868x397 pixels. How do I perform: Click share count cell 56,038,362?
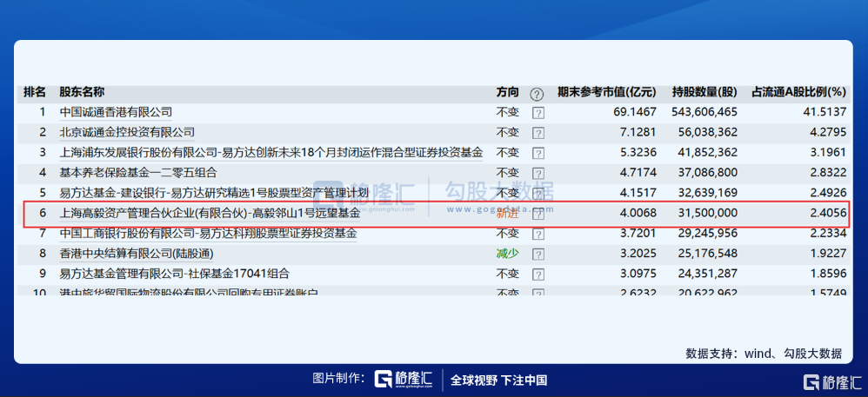coord(707,132)
